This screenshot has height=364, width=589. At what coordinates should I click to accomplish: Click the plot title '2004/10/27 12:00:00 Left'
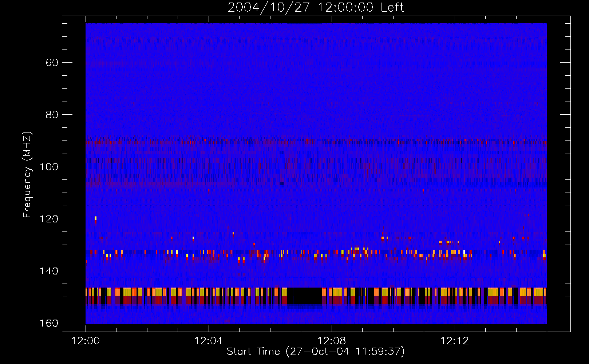coord(316,7)
